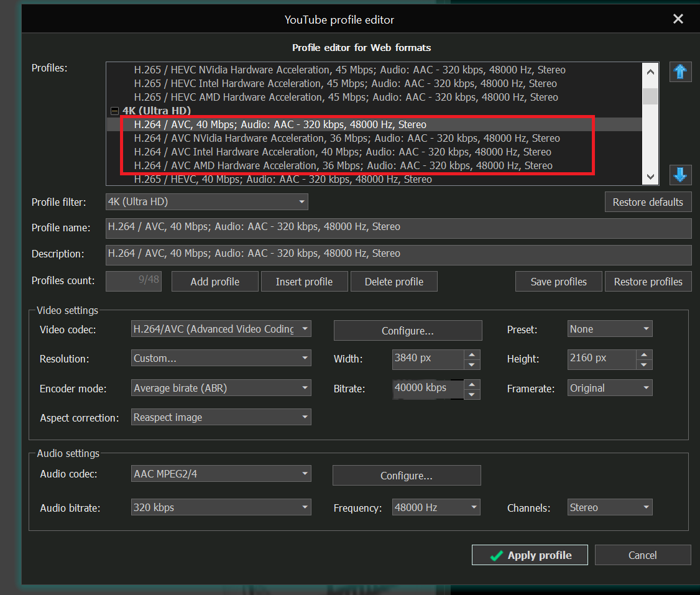700x595 pixels.
Task: Open video codec Configure settings
Action: click(x=407, y=331)
